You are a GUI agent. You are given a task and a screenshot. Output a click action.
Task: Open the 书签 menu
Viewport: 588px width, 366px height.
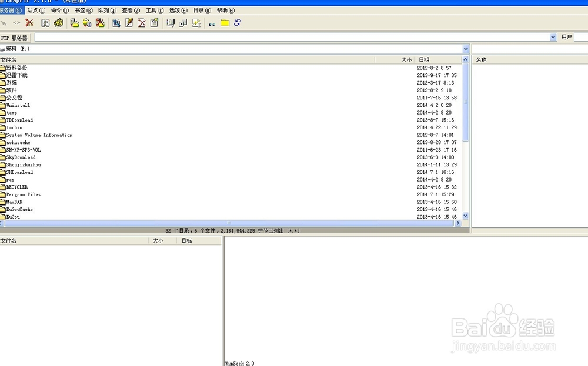point(83,11)
